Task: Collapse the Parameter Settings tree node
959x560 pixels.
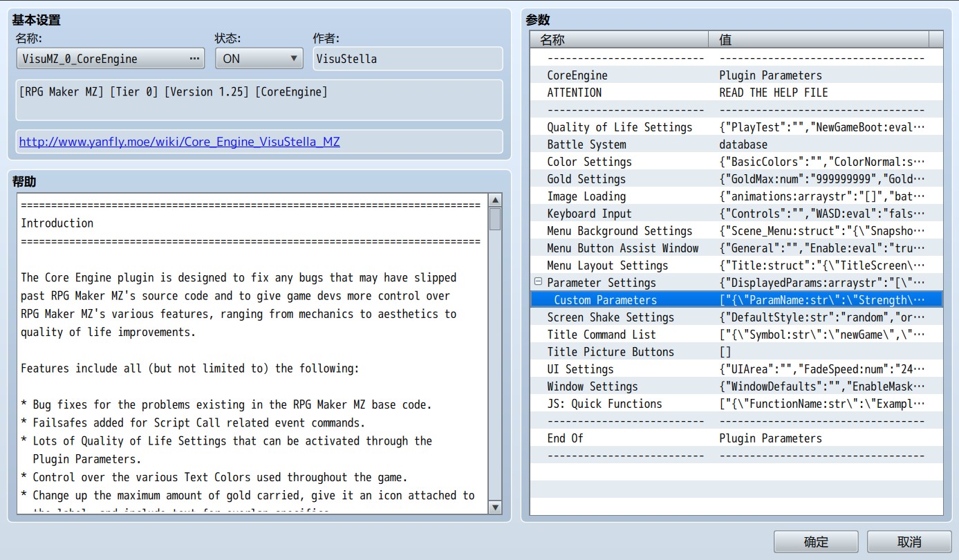Action: 538,282
